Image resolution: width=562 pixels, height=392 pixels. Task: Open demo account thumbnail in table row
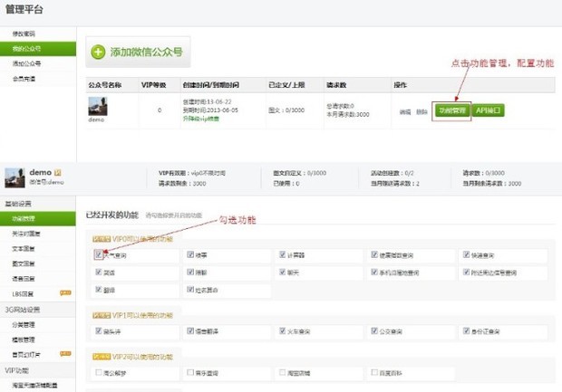click(x=98, y=106)
